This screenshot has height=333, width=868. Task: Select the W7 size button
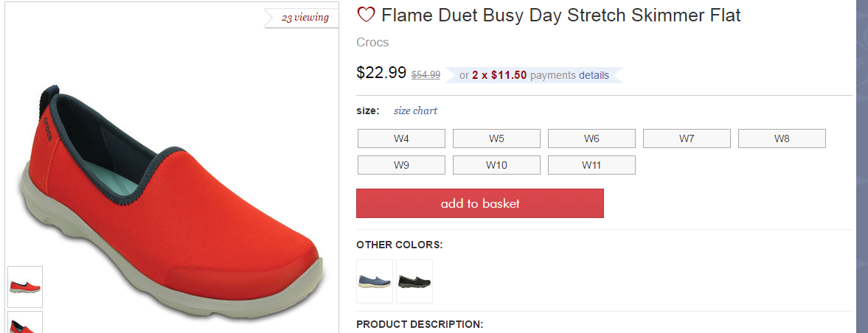tap(687, 139)
